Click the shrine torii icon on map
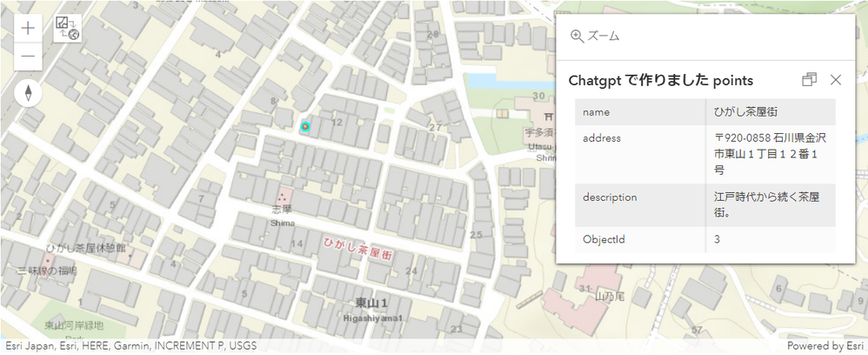The width and height of the screenshot is (868, 355). pos(550,117)
